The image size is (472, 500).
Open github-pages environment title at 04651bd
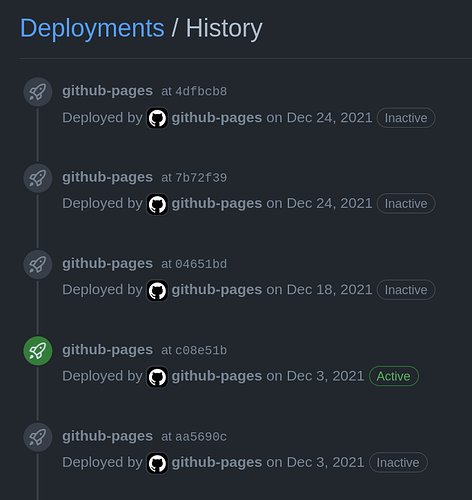point(108,264)
